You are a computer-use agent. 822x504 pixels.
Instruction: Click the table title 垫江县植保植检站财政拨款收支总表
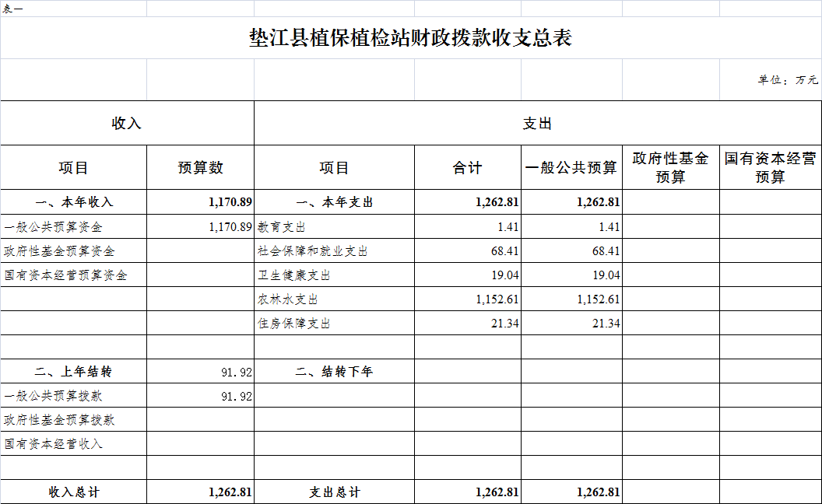click(x=410, y=37)
